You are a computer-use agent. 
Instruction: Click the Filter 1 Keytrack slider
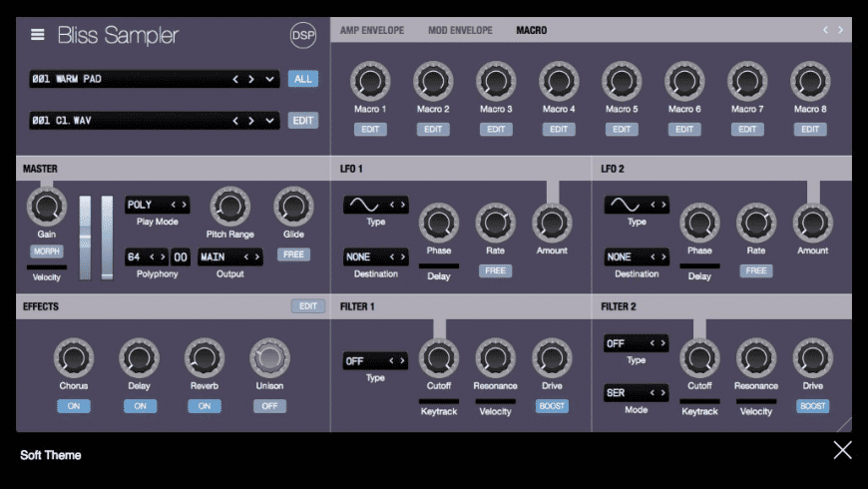point(438,401)
